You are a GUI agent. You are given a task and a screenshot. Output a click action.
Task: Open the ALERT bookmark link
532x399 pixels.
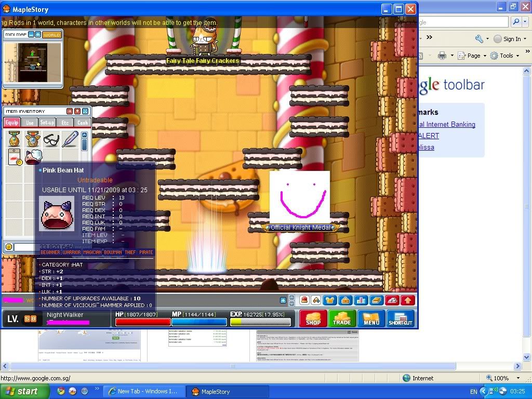[429, 136]
